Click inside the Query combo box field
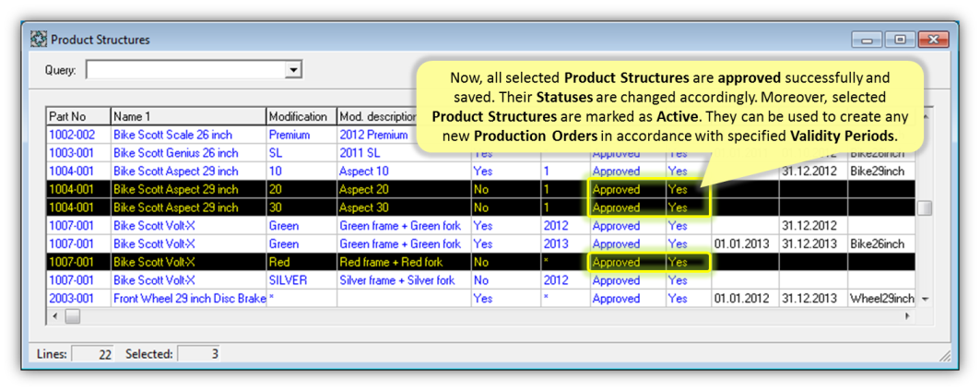The width and height of the screenshot is (980, 391). pos(185,70)
